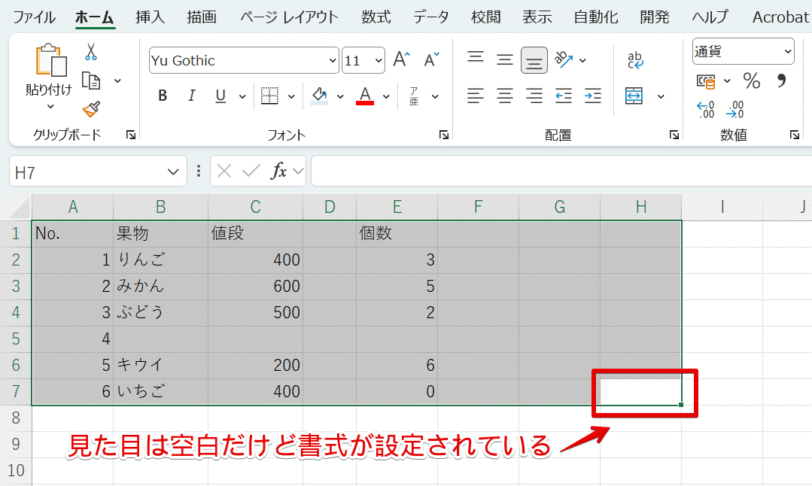Switch to the データ tab
This screenshot has width=812, height=486.
[x=431, y=17]
